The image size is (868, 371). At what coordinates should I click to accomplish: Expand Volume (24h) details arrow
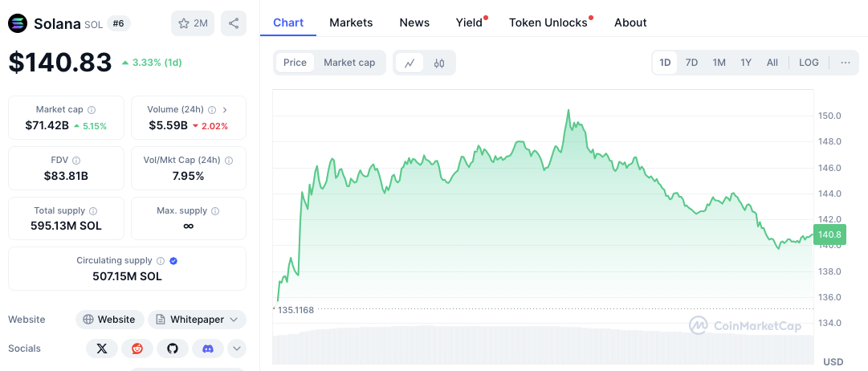pos(226,110)
